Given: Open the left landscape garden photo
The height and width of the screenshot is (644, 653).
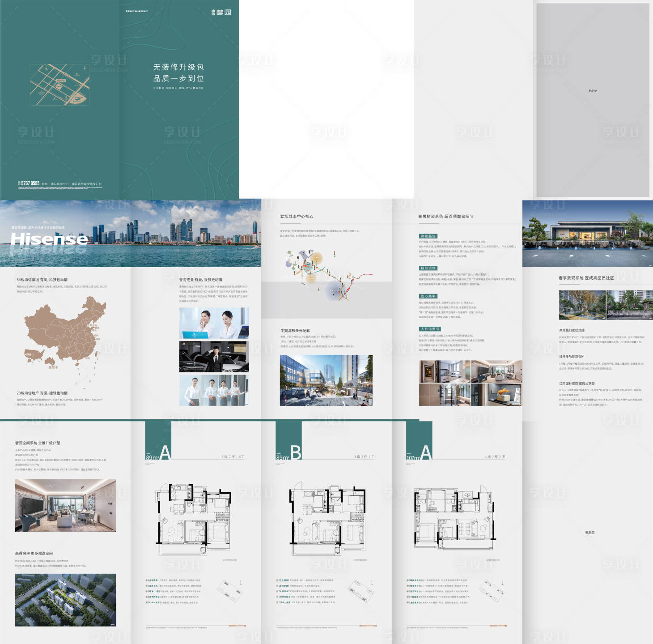Looking at the screenshot, I should (582, 305).
